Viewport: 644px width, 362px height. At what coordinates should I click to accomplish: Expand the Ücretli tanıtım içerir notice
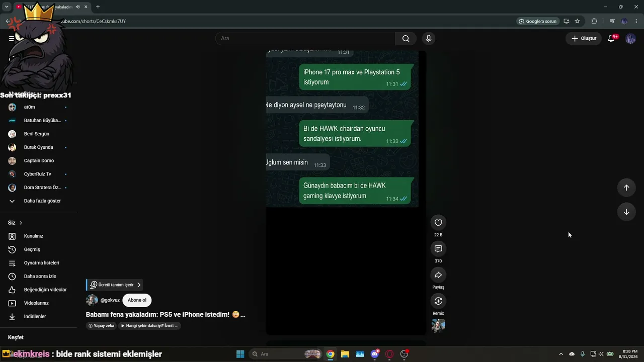114,285
